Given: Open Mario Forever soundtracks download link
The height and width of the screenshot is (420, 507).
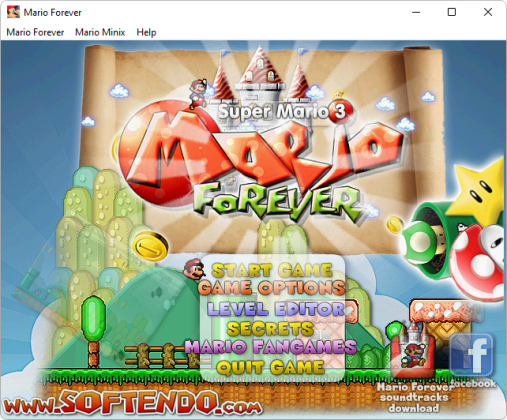Looking at the screenshot, I should [414, 398].
